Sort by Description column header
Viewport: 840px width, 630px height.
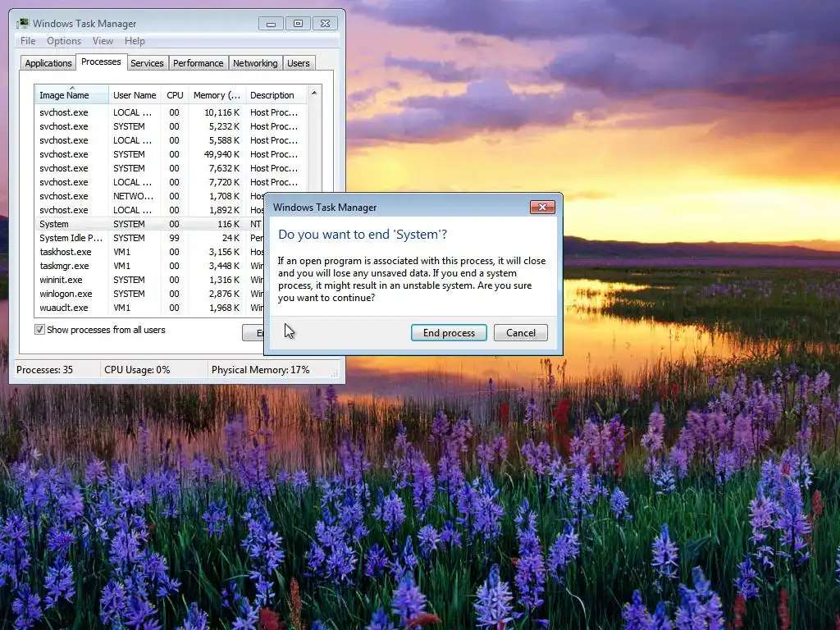276,95
